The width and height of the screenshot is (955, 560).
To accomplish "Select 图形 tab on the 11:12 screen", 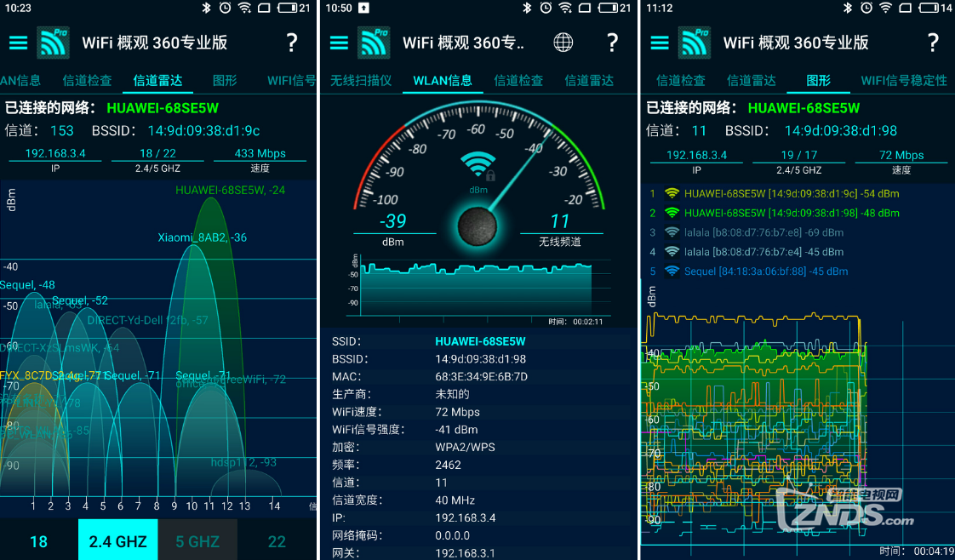I will point(818,80).
